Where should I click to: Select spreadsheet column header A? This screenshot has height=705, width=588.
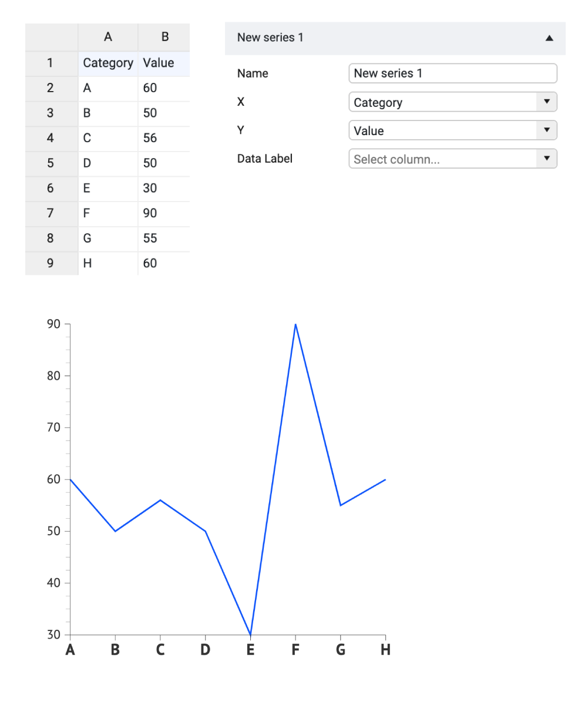tap(108, 36)
